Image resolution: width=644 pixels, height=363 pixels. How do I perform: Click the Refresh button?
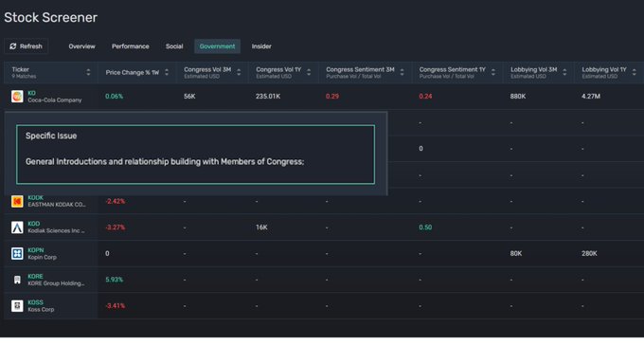point(27,46)
